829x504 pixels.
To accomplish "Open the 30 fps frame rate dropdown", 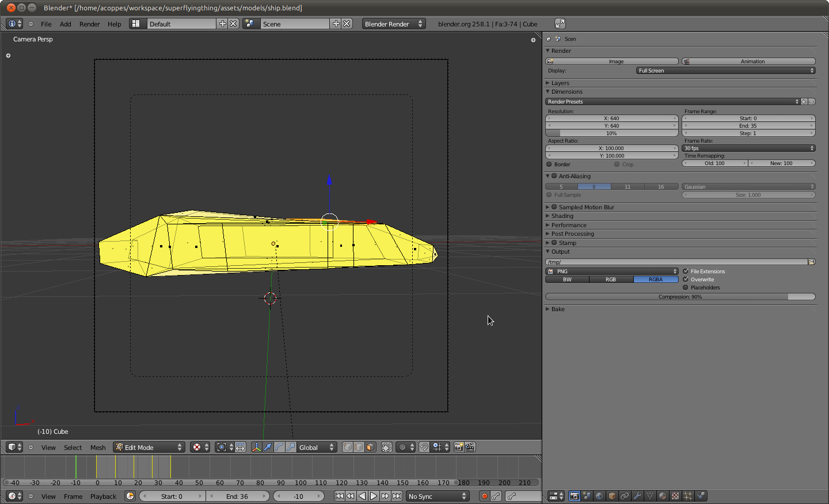I will click(748, 148).
